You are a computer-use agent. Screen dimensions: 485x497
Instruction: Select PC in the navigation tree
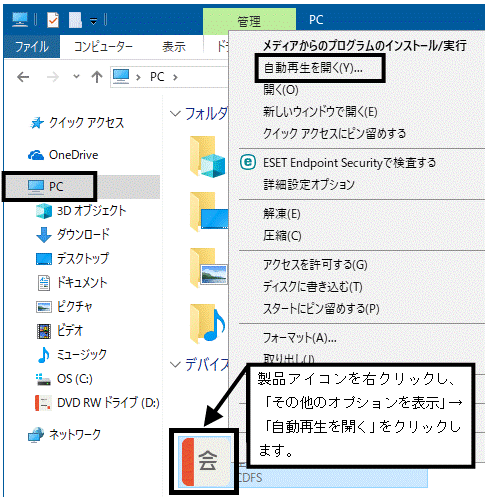click(x=56, y=187)
